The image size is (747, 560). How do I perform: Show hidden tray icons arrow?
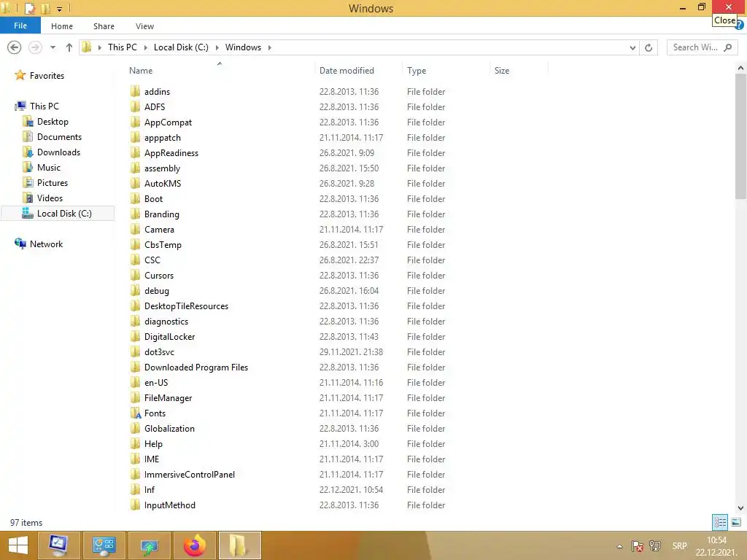coord(619,546)
